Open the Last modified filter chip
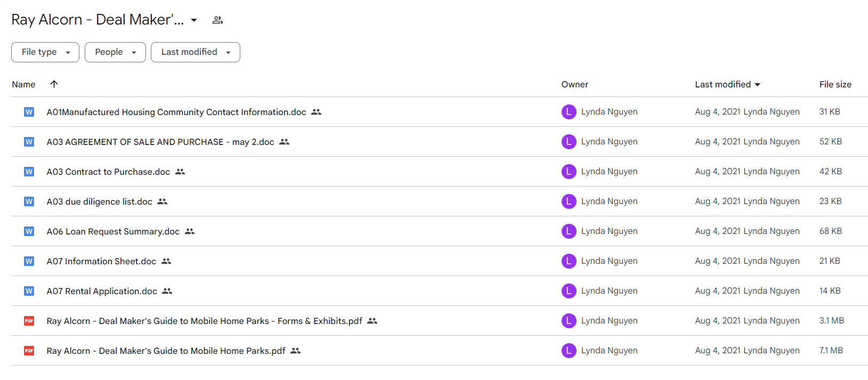This screenshot has width=868, height=380. click(196, 52)
